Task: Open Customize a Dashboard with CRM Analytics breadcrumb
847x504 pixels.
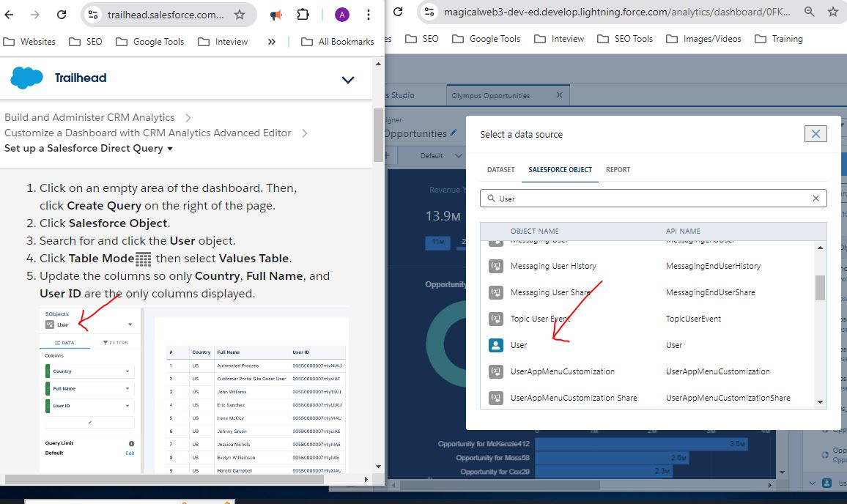Action: pos(148,133)
